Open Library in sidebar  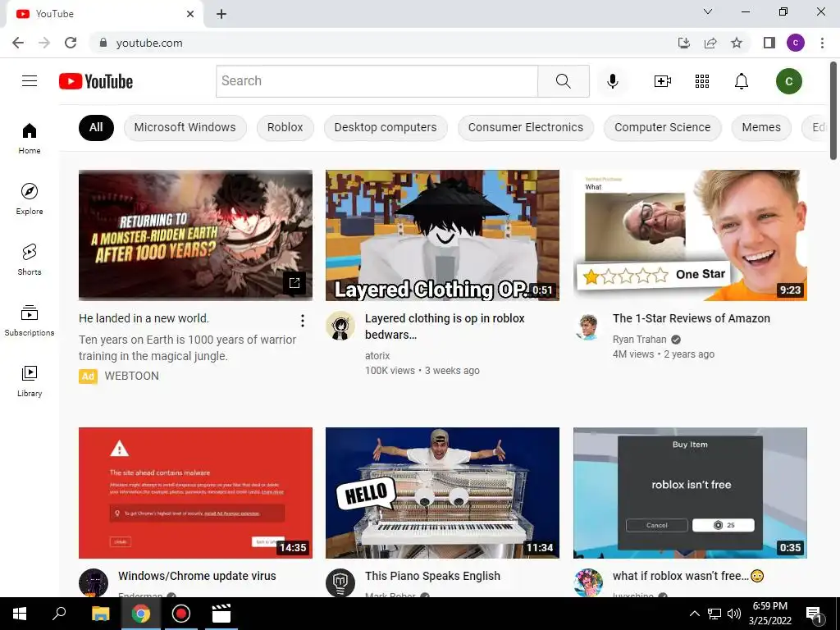tap(30, 381)
